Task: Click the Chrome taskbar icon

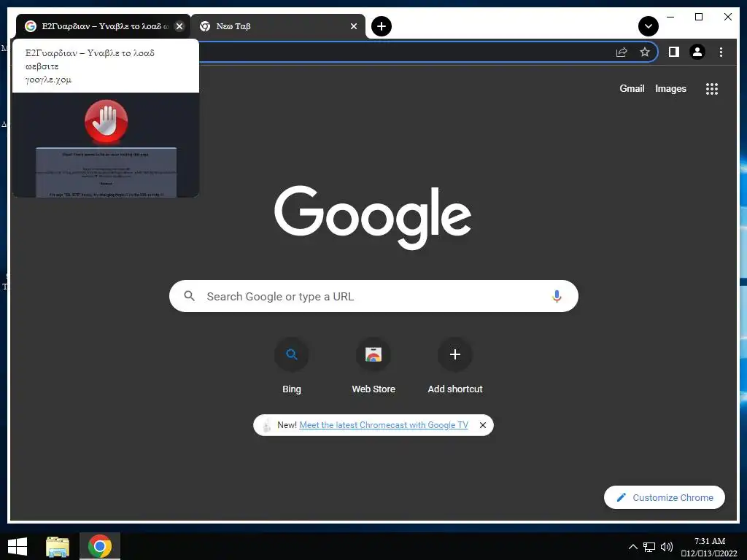Action: click(99, 546)
